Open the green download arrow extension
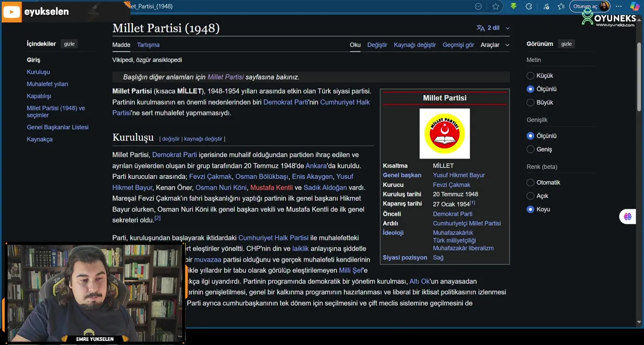 [x=513, y=6]
